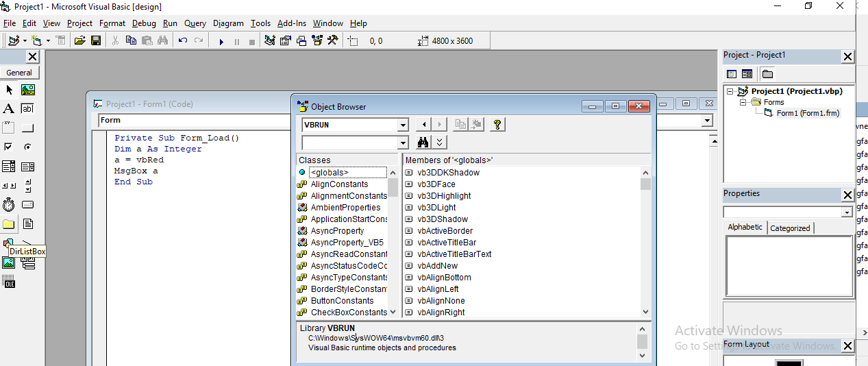Select the DirListBox folder control in toolbox
This screenshot has height=366, width=868.
point(9,224)
